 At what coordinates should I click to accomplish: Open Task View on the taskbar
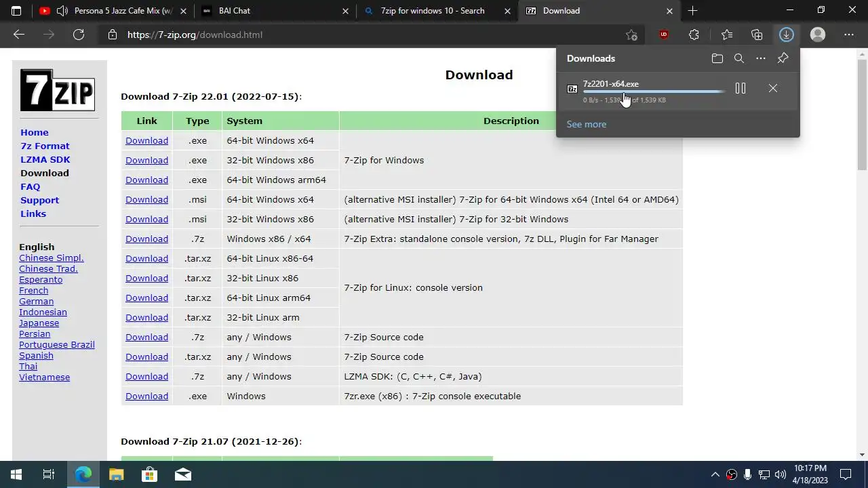(x=49, y=474)
